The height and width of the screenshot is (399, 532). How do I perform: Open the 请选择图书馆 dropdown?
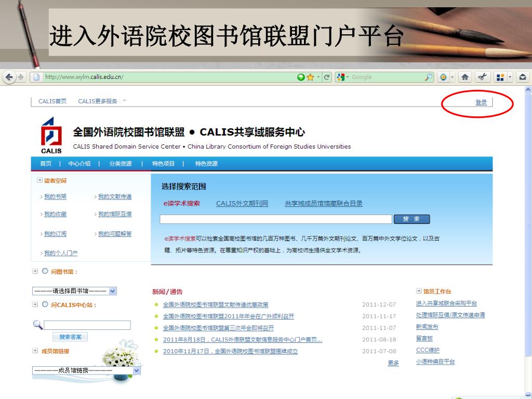pyautogui.click(x=75, y=291)
